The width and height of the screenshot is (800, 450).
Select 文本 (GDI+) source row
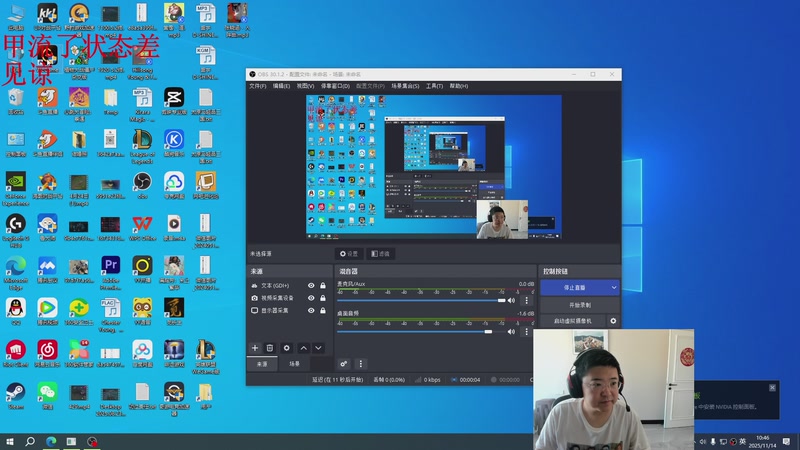click(289, 286)
